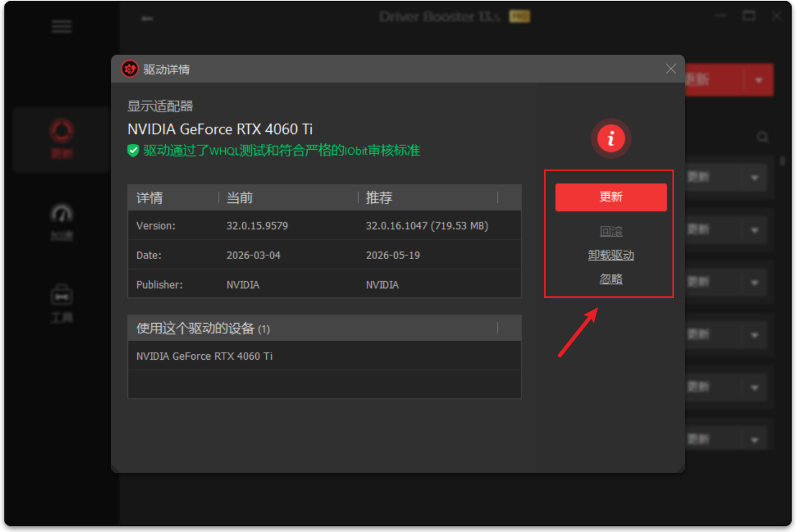Image resolution: width=796 pixels, height=532 pixels.
Task: Click the Version: row label
Action: [x=156, y=226]
